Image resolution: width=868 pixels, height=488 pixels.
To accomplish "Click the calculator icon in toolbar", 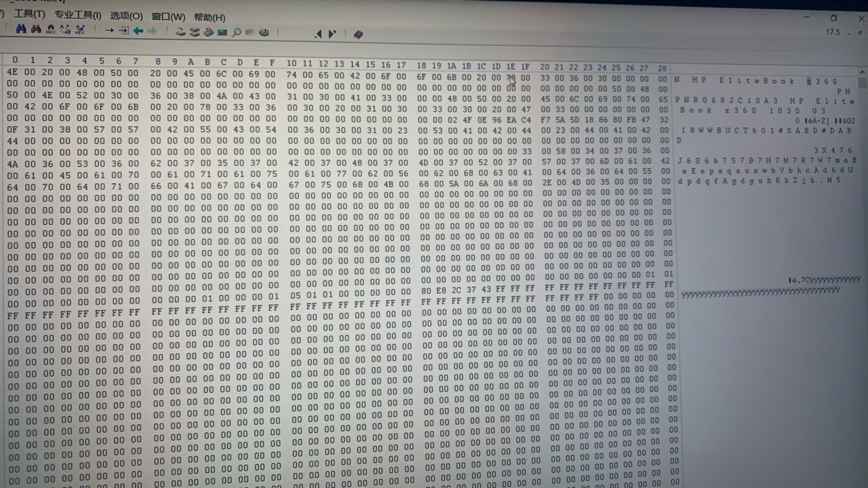I will coord(222,32).
